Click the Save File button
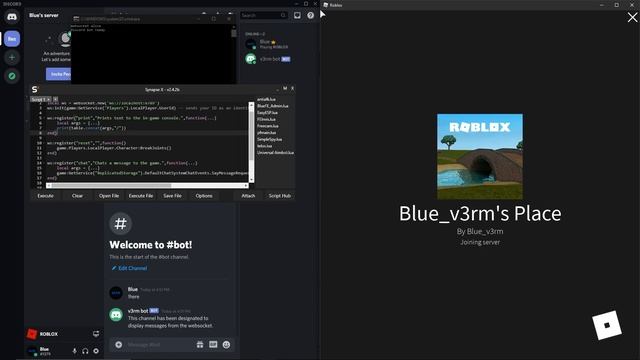640x360 pixels. [172, 196]
